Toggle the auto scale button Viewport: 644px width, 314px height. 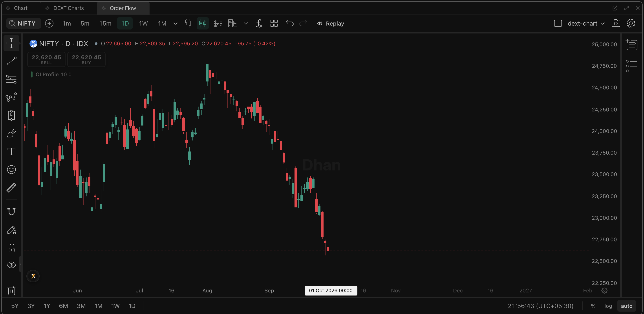[x=627, y=306]
